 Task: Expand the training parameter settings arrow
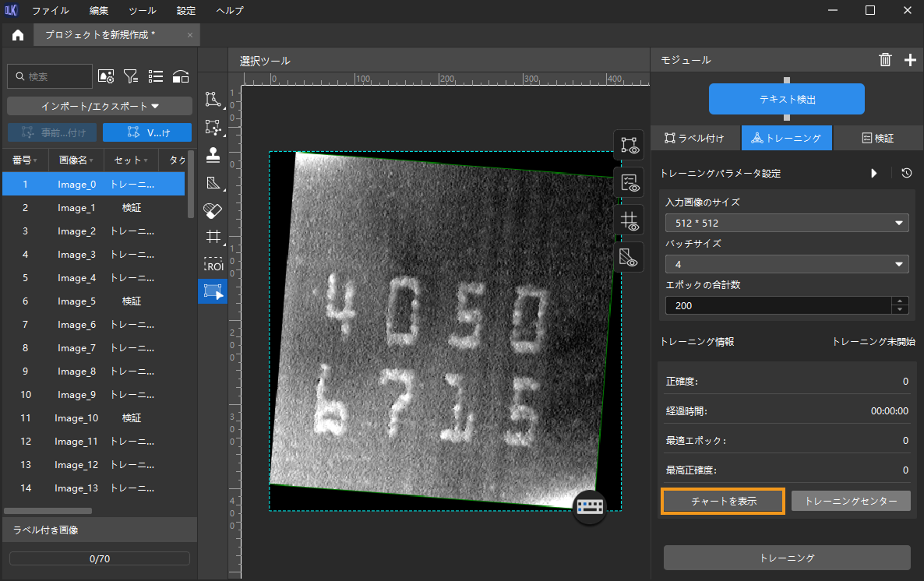coord(874,173)
